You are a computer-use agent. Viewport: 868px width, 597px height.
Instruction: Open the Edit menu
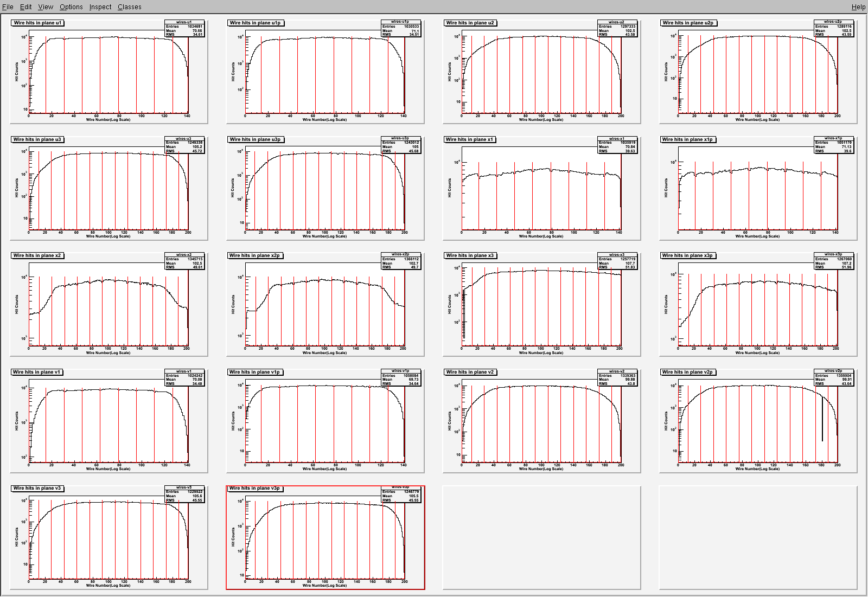click(x=26, y=7)
